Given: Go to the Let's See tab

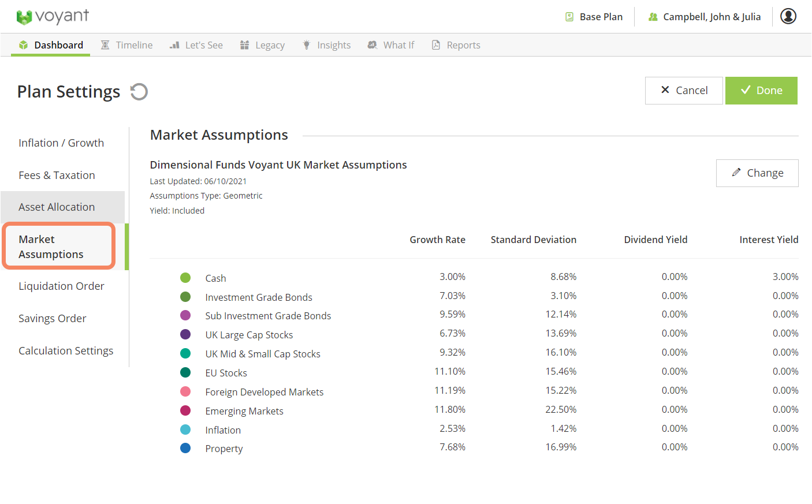Looking at the screenshot, I should point(196,45).
